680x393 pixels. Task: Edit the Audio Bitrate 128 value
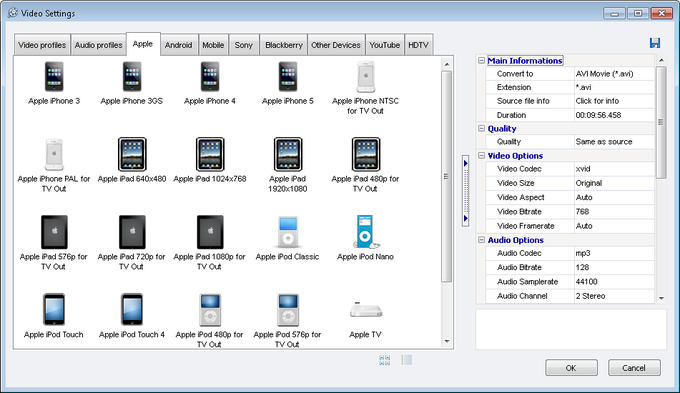point(614,268)
